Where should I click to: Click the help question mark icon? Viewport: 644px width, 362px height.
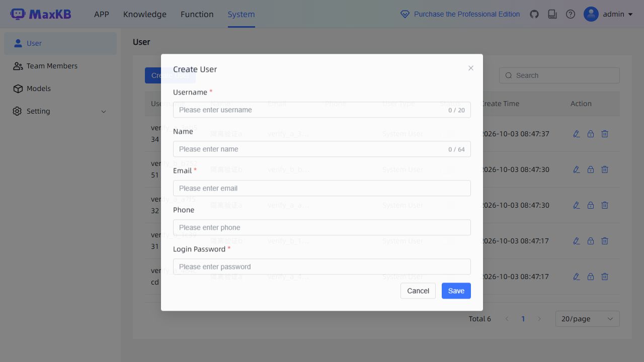[x=571, y=14]
